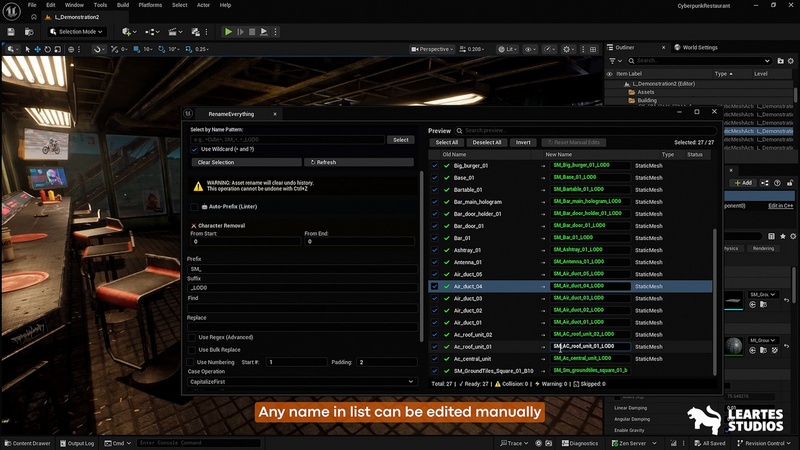Enable the Auto-Prefix (Linter) checkbox

pyautogui.click(x=194, y=206)
